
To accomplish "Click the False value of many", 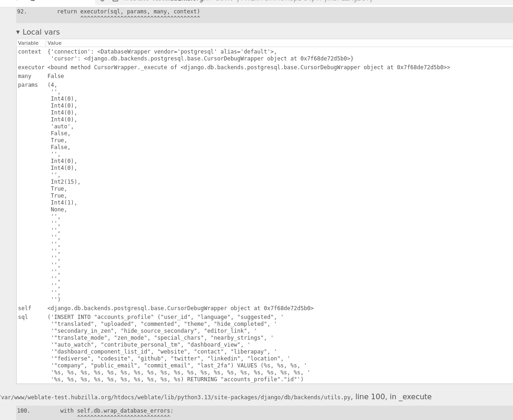I will [x=56, y=76].
